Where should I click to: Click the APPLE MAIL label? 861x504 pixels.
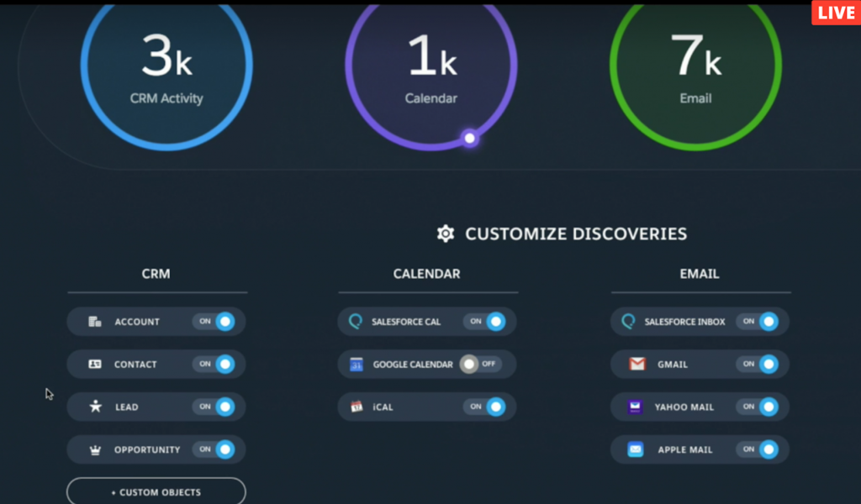[x=685, y=449]
